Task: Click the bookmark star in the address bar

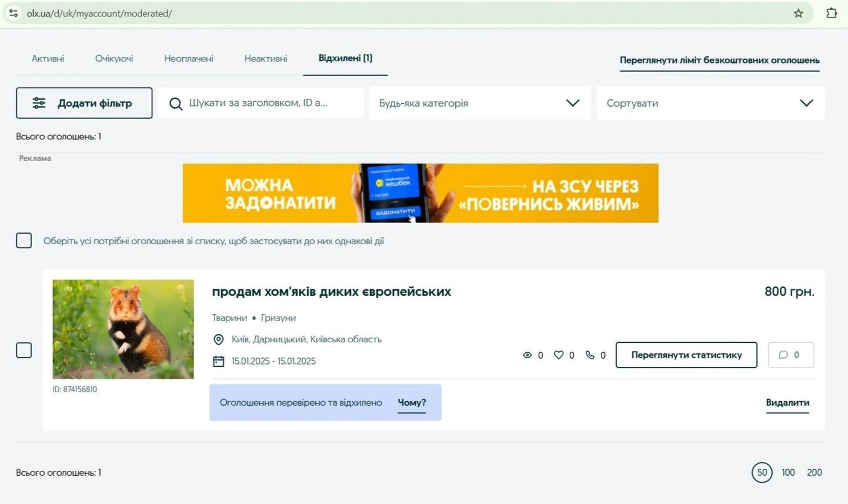Action: (798, 13)
